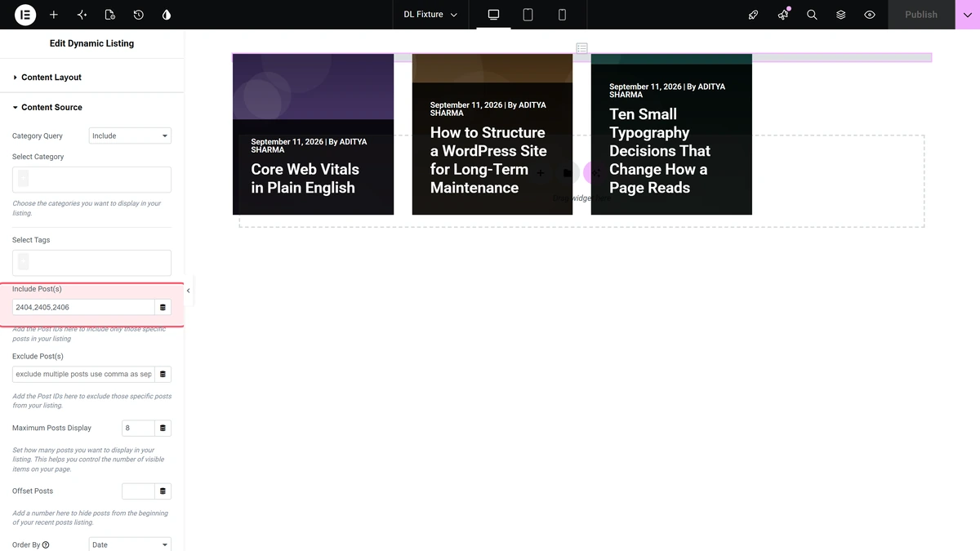The height and width of the screenshot is (551, 980).
Task: Click the Order By help icon
Action: click(x=46, y=544)
